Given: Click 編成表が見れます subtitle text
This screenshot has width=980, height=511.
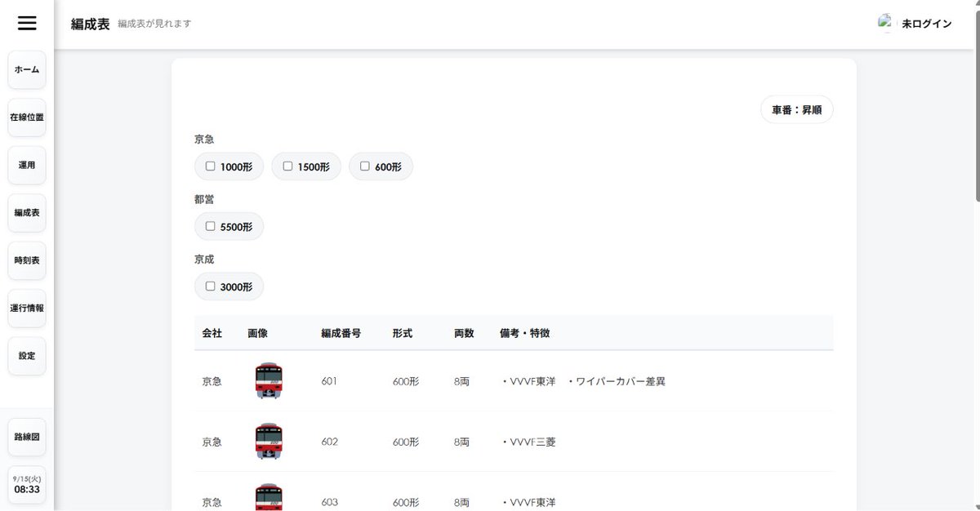Looking at the screenshot, I should (154, 24).
